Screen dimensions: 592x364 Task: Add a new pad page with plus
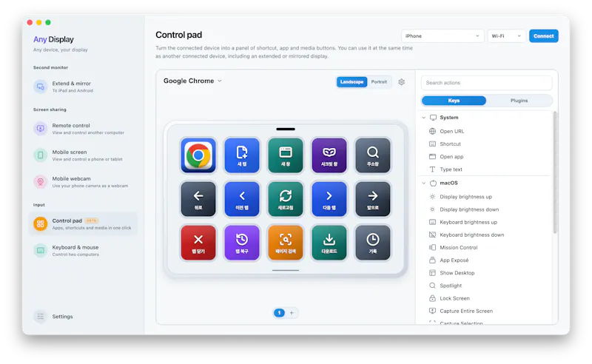pos(292,313)
